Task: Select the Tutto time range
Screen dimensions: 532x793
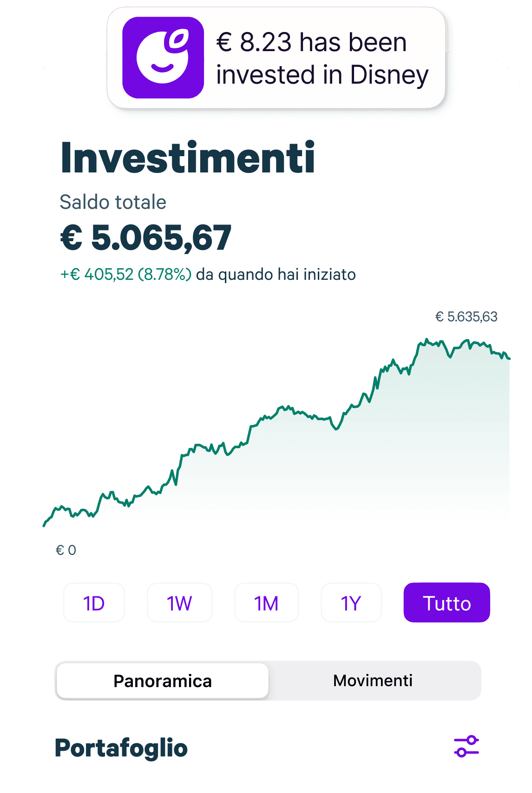Action: pyautogui.click(x=447, y=603)
